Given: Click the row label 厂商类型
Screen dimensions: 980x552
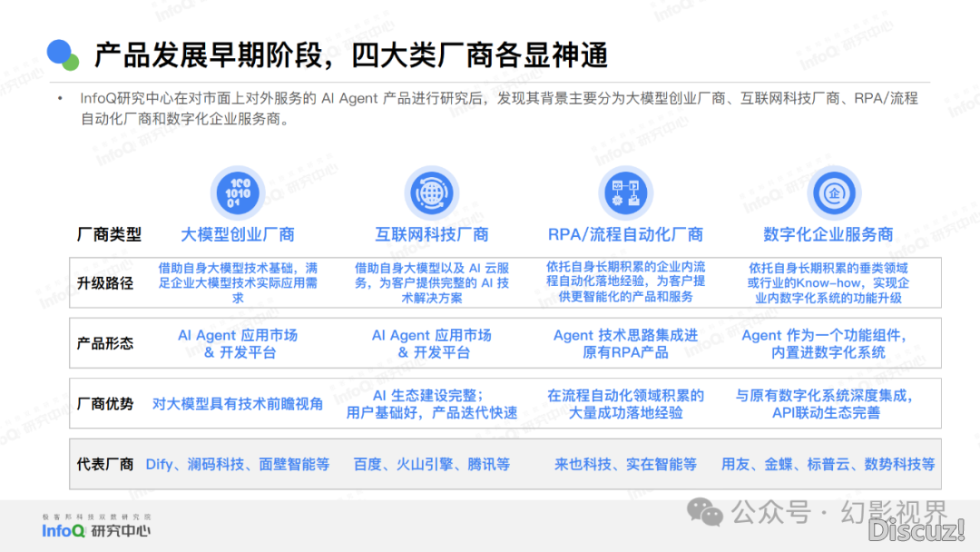Looking at the screenshot, I should pyautogui.click(x=109, y=234).
